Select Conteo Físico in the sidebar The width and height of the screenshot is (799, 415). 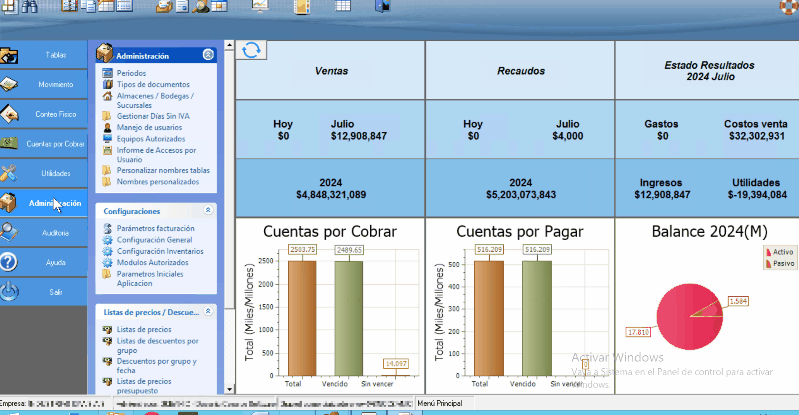[x=55, y=114]
